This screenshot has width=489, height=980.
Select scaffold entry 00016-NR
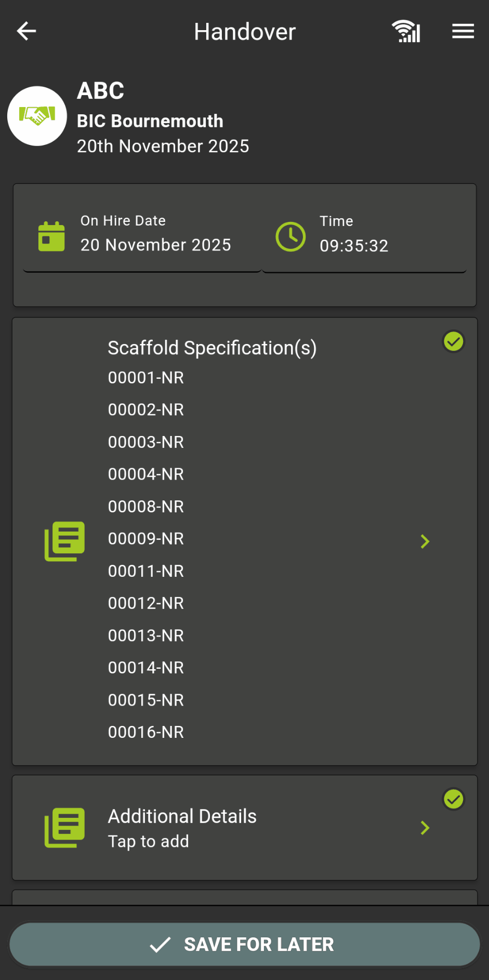point(146,732)
